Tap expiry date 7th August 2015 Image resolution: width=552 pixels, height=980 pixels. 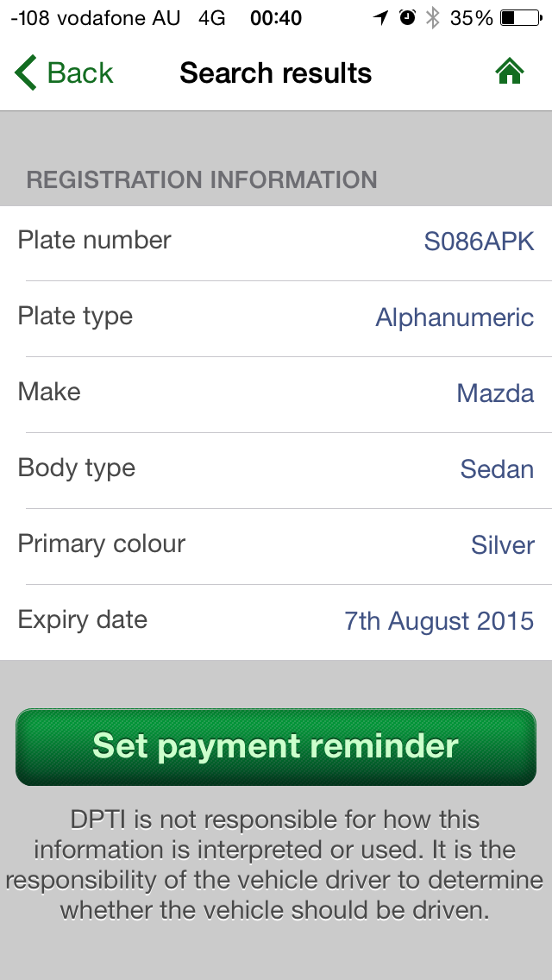click(x=439, y=621)
